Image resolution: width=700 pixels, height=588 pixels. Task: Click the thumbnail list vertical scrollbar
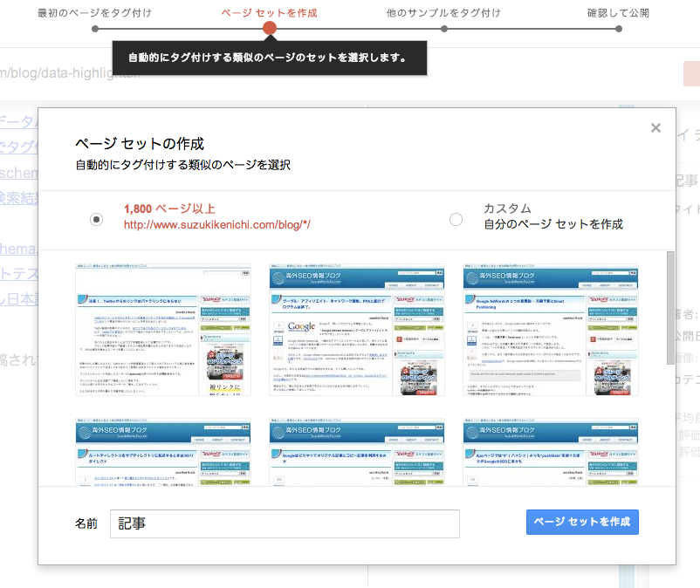(x=670, y=308)
